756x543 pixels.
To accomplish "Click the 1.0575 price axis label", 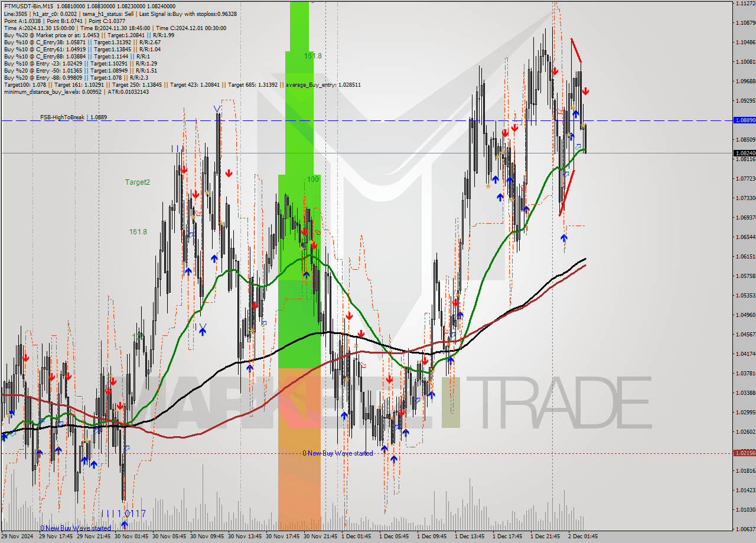I will (745, 276).
